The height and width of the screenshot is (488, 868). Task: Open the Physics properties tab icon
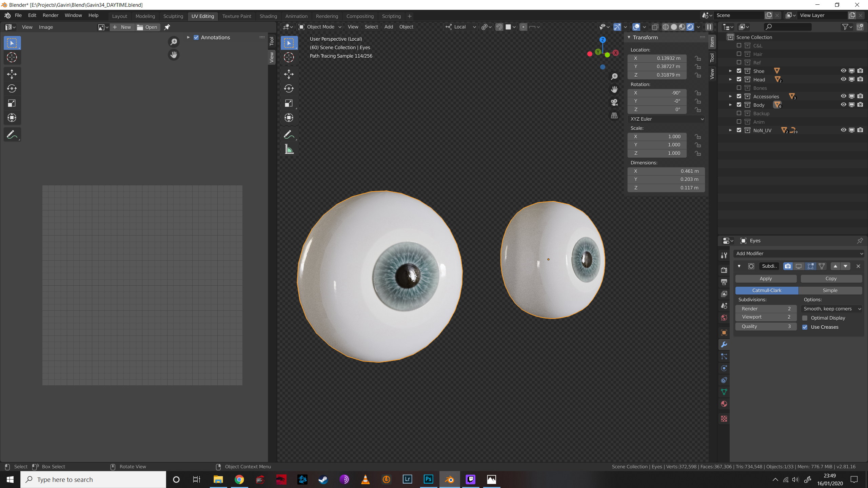pyautogui.click(x=724, y=368)
